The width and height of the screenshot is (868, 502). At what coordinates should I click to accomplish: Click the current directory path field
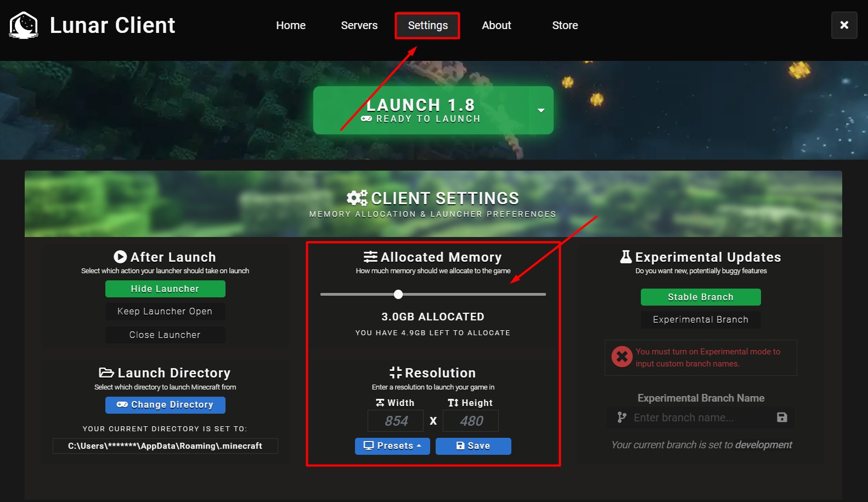(165, 446)
